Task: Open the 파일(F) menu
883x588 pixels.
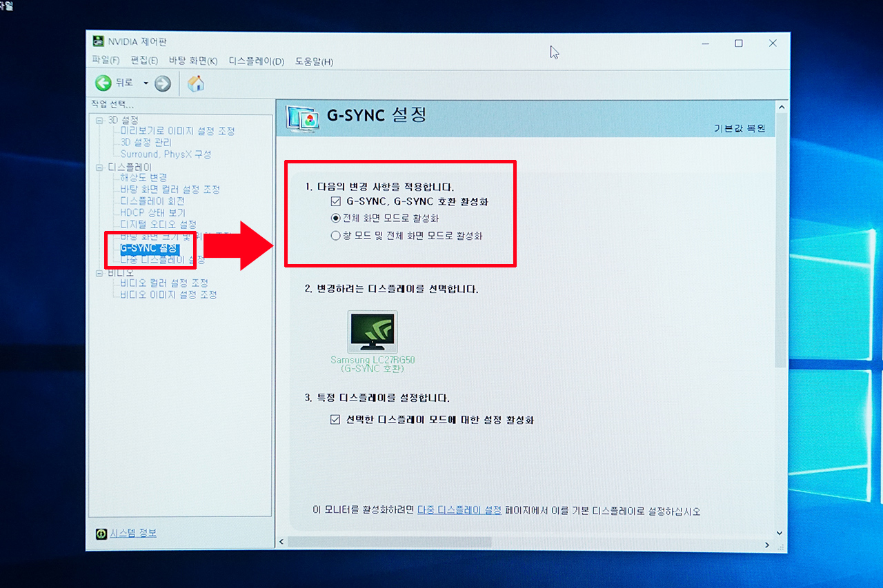Action: click(x=106, y=61)
